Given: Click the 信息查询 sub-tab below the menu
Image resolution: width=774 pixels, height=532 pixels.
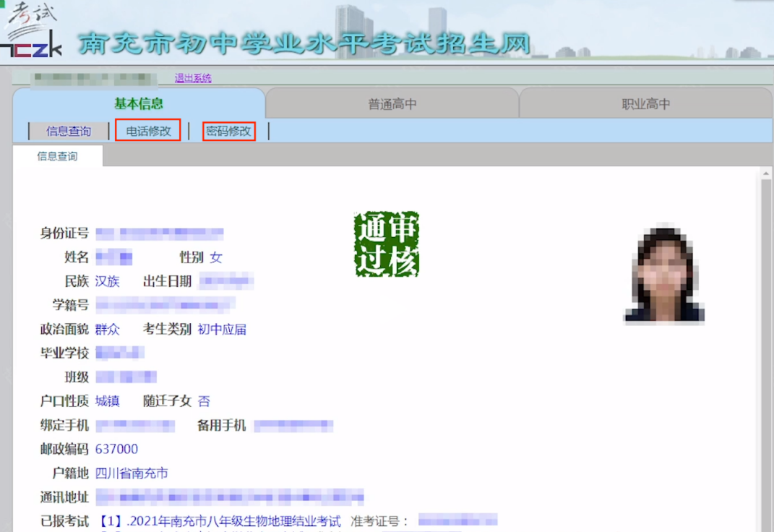Looking at the screenshot, I should tap(59, 155).
